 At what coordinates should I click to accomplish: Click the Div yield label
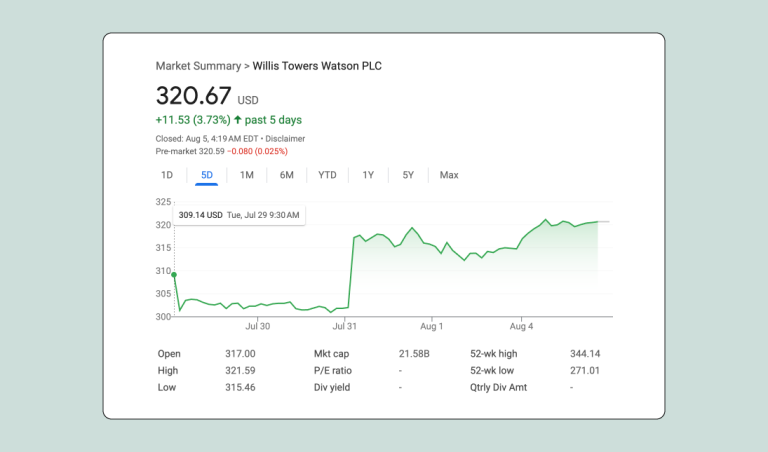tap(332, 387)
